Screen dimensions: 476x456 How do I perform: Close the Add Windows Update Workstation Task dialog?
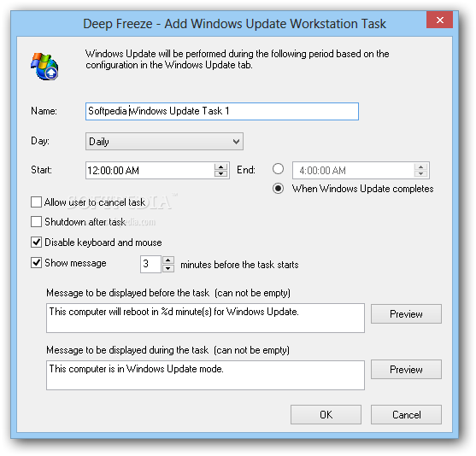439,20
